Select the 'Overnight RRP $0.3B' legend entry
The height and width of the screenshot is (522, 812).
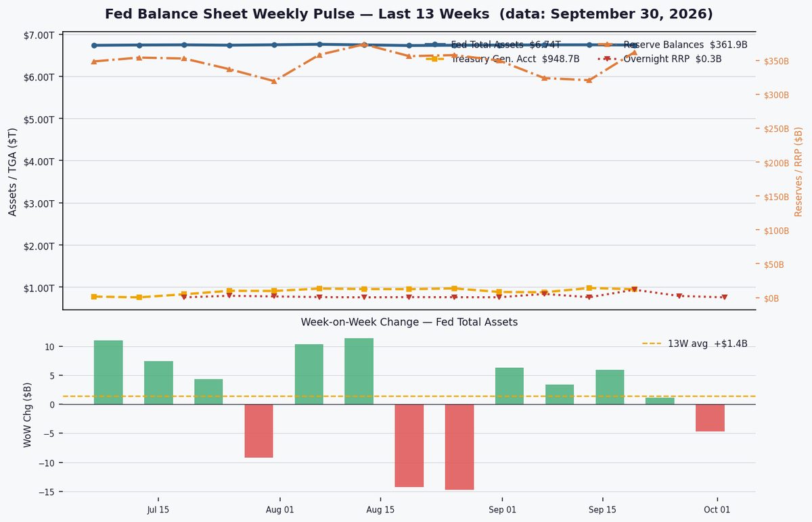[x=660, y=59]
